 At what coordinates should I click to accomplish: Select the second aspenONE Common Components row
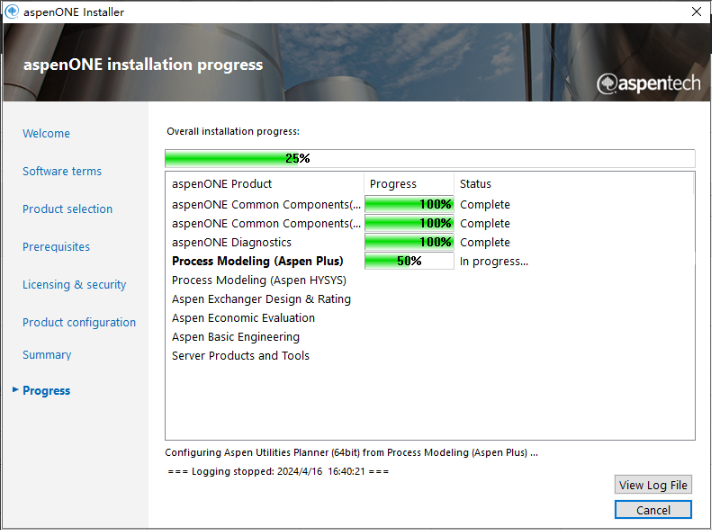pyautogui.click(x=430, y=223)
